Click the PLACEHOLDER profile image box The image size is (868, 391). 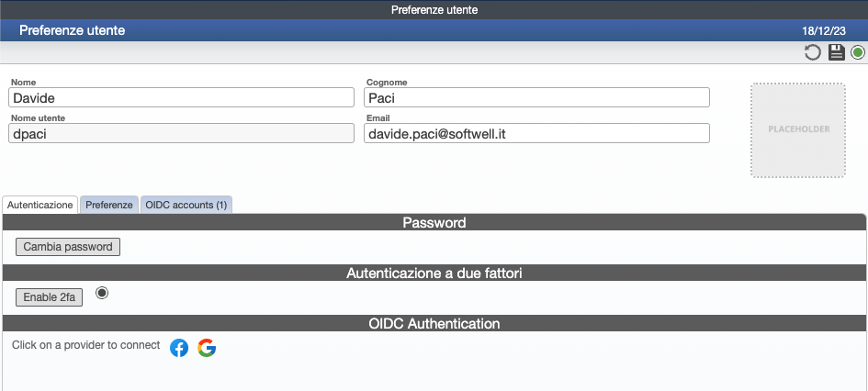[798, 130]
